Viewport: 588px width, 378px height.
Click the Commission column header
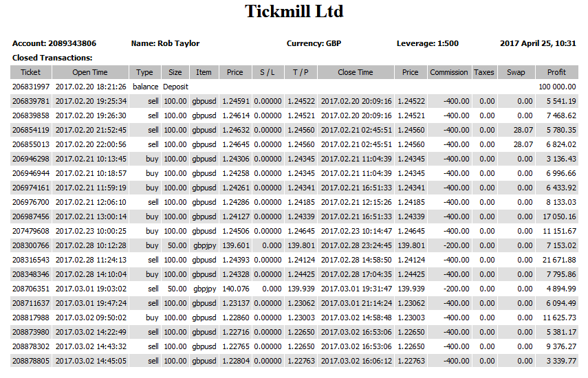click(449, 72)
